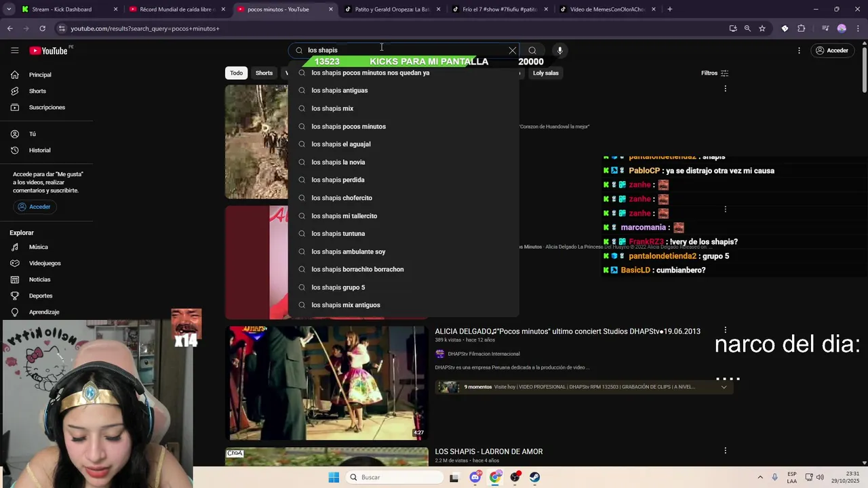Open Chrome media controls icon
The height and width of the screenshot is (488, 868).
[x=825, y=28]
